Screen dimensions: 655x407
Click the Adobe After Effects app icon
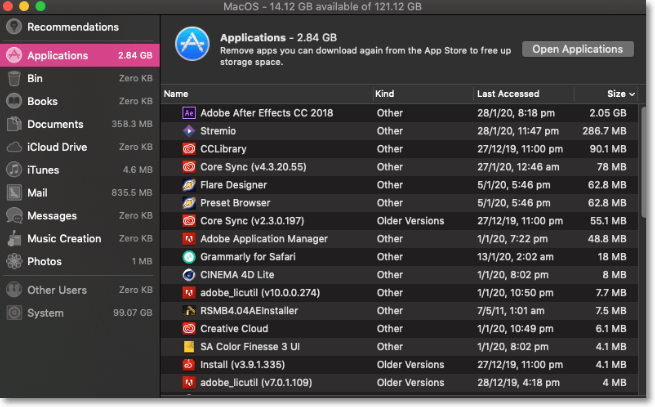(x=189, y=113)
